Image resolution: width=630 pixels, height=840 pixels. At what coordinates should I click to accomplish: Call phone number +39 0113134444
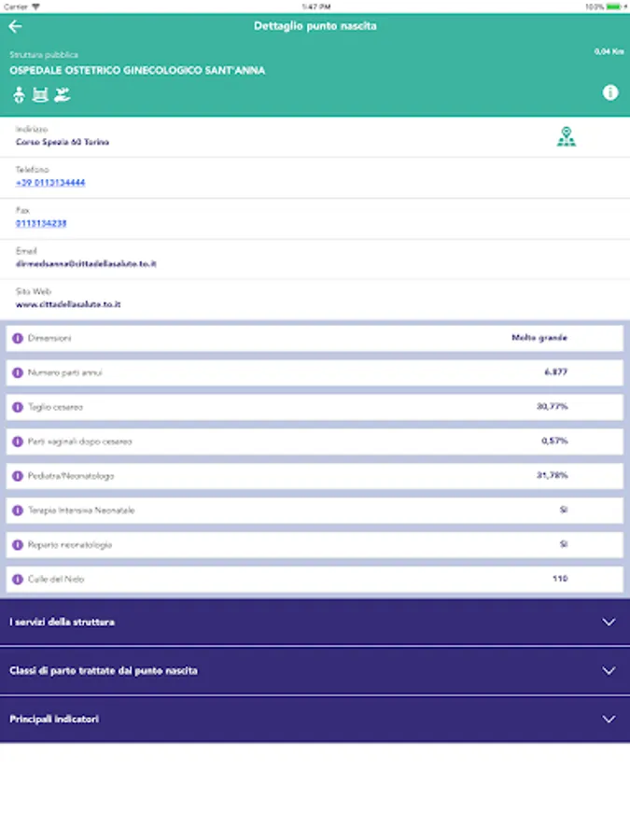pyautogui.click(x=50, y=183)
